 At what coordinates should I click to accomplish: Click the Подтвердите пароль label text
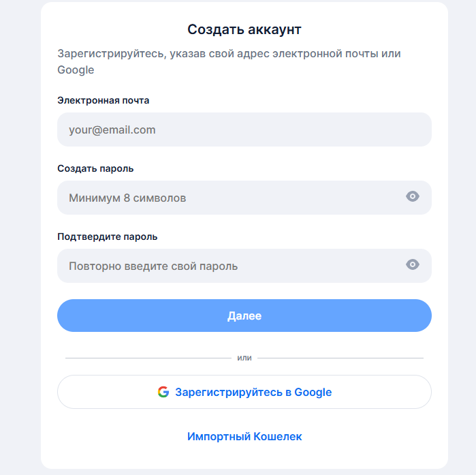click(x=108, y=236)
